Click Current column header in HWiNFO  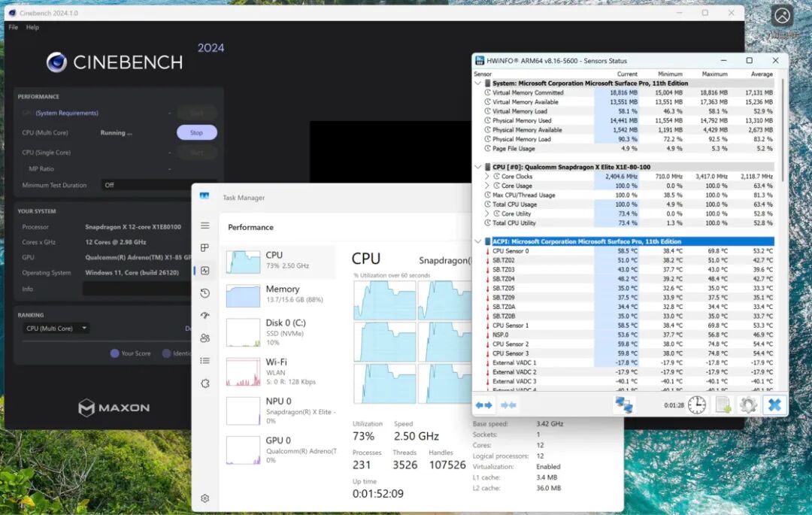627,74
